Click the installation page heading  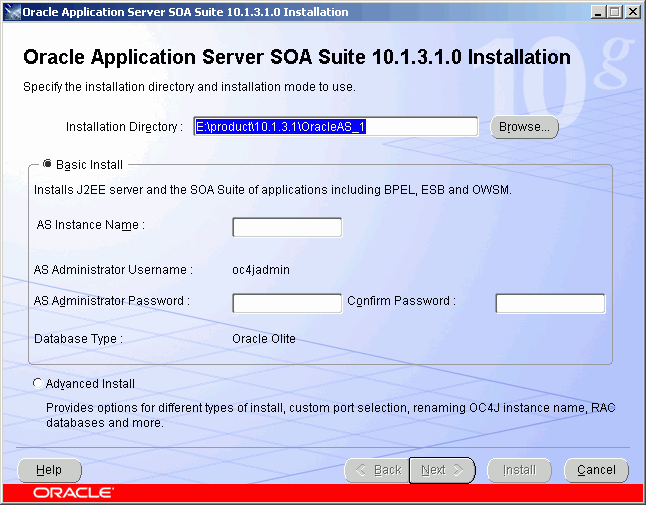(x=297, y=57)
